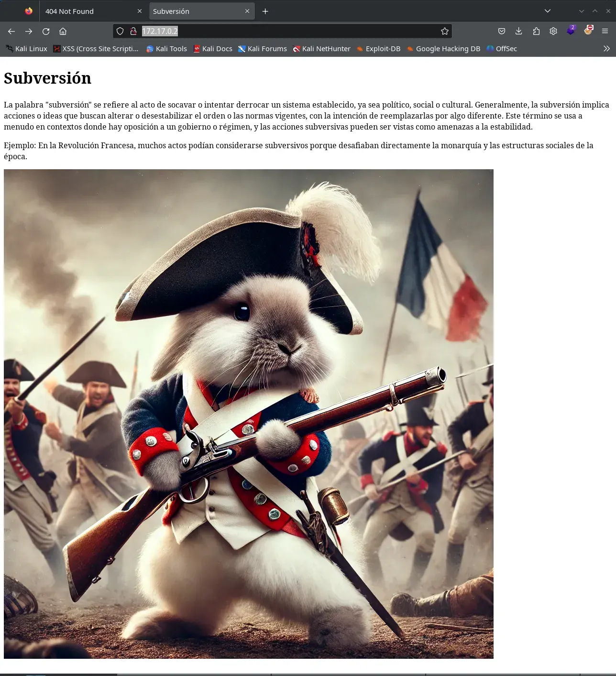Close the 404 Not Found tab

tap(140, 11)
